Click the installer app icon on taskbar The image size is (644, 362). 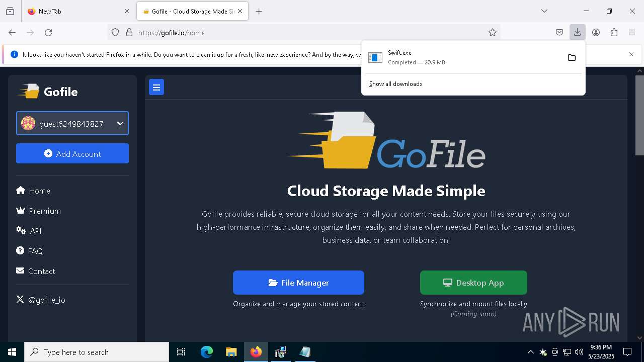[281, 352]
